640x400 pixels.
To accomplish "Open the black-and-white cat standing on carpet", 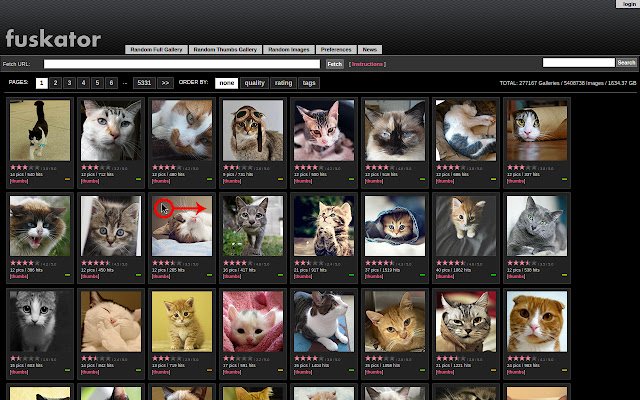I will point(40,130).
